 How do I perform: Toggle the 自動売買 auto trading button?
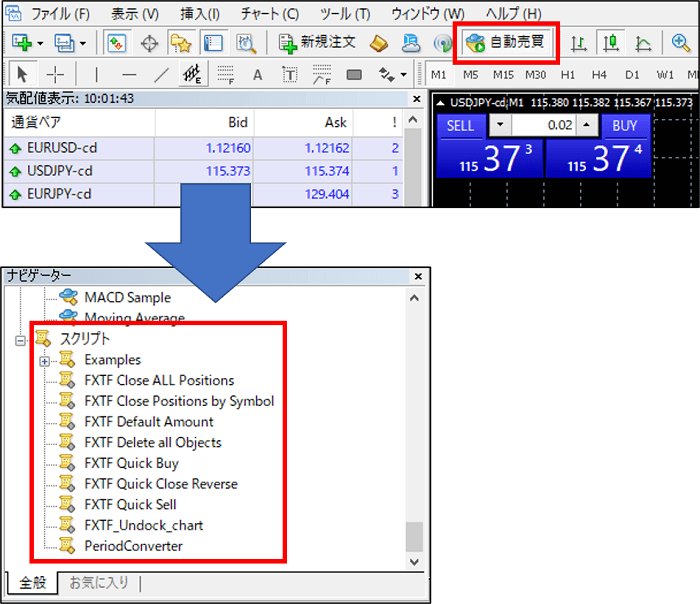tap(506, 42)
